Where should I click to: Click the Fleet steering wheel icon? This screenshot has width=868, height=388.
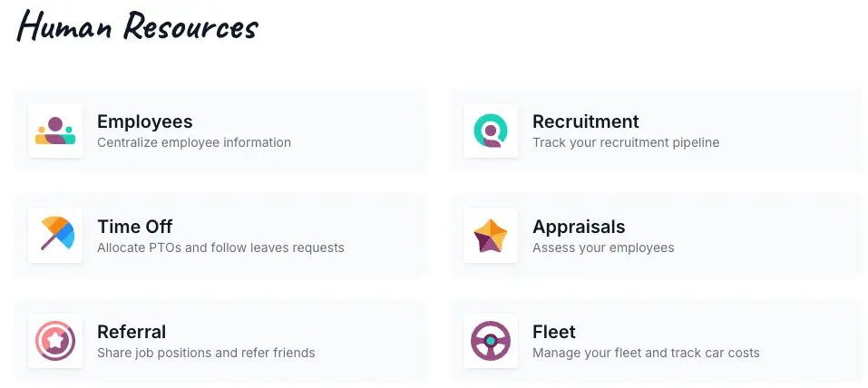coord(491,341)
